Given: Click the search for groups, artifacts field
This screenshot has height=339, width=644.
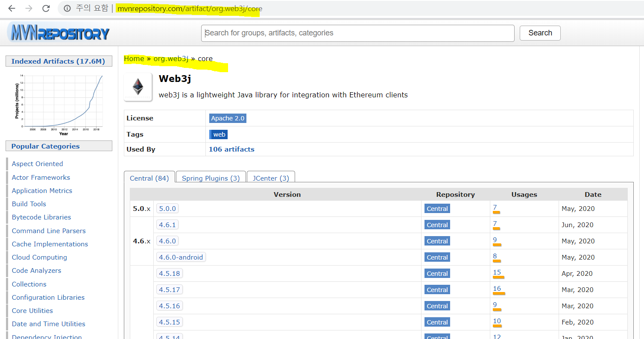Looking at the screenshot, I should (357, 33).
